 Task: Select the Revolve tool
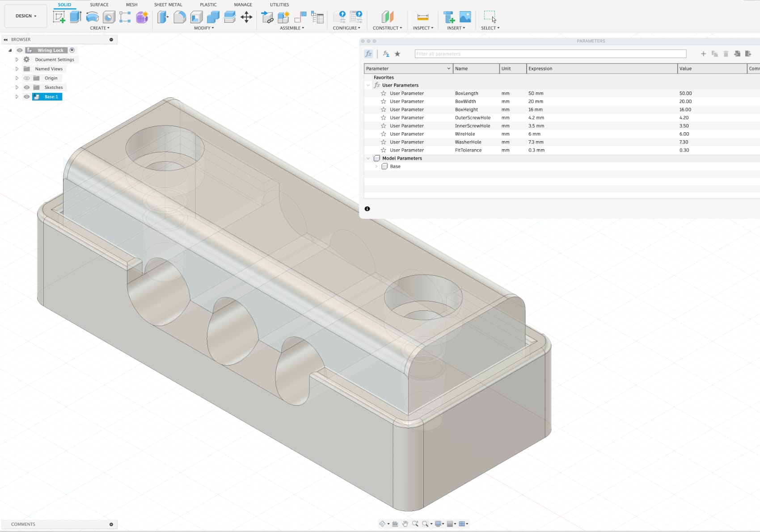pos(92,17)
